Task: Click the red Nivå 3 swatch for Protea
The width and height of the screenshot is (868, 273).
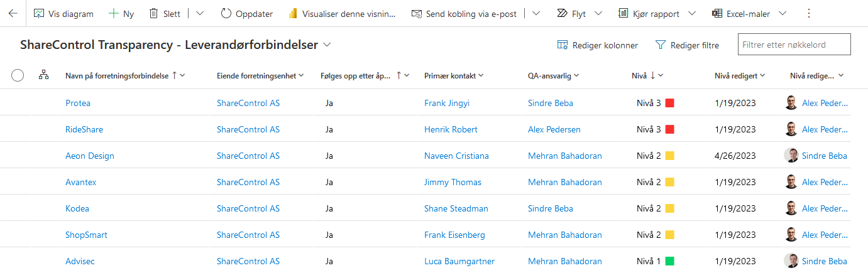Action: click(669, 103)
